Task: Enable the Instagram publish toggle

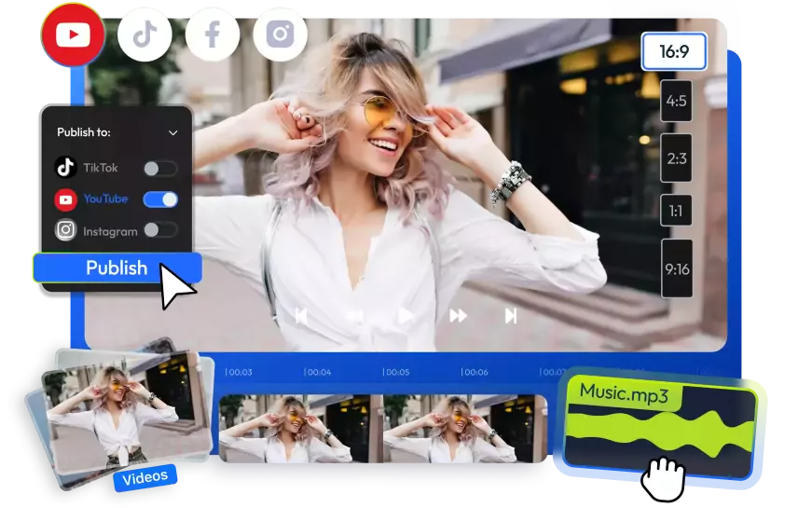Action: (160, 230)
